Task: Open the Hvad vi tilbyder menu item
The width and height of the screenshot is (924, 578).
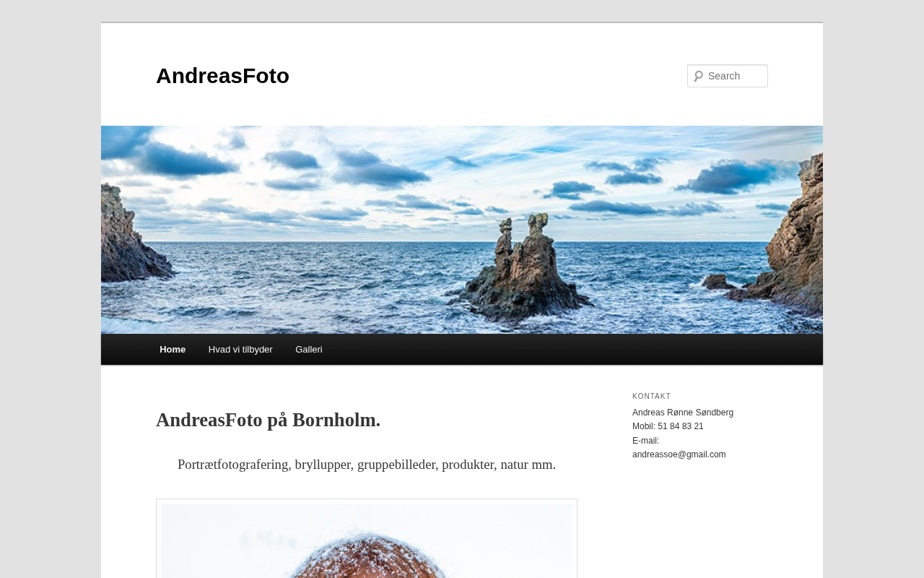Action: 240,350
